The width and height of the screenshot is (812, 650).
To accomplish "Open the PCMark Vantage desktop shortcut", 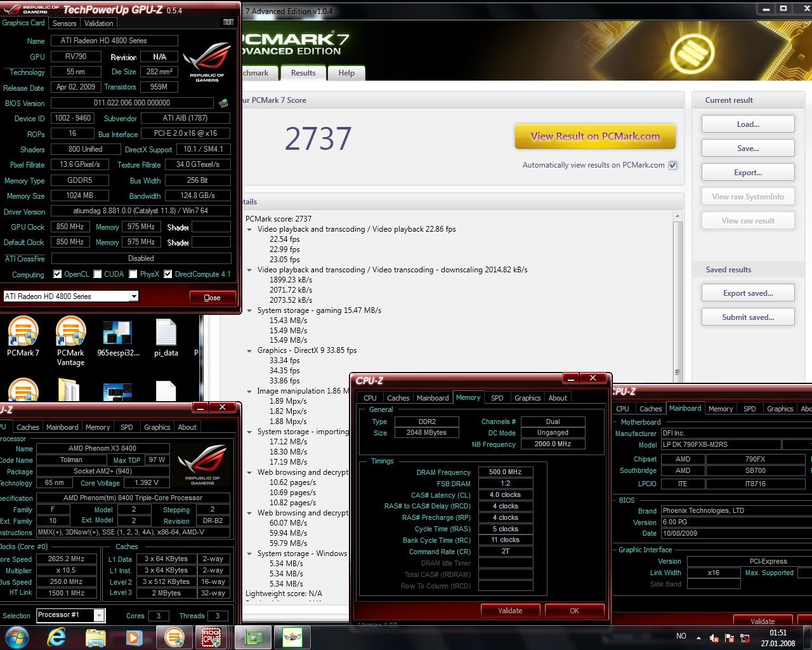I will (70, 342).
